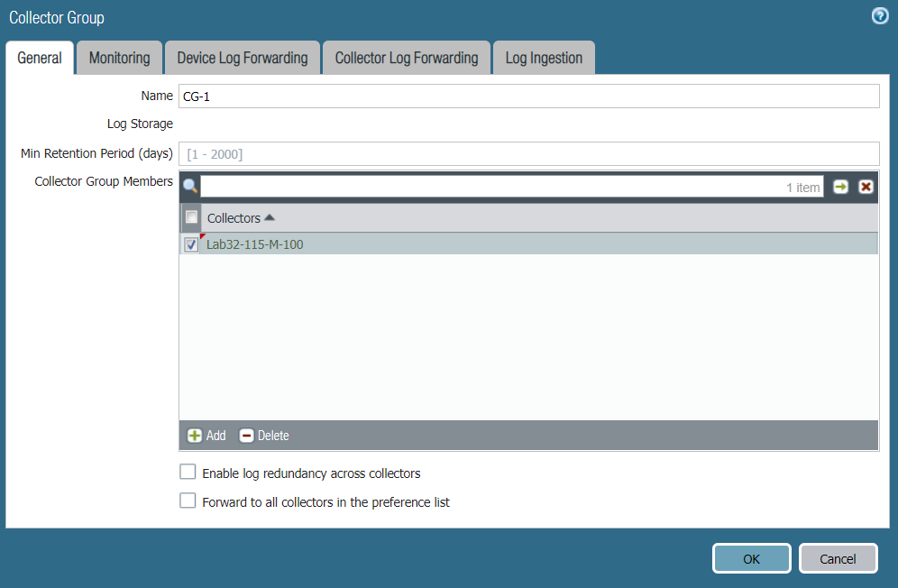This screenshot has width=898, height=588.
Task: Clear the filter with red X icon
Action: [x=866, y=187]
